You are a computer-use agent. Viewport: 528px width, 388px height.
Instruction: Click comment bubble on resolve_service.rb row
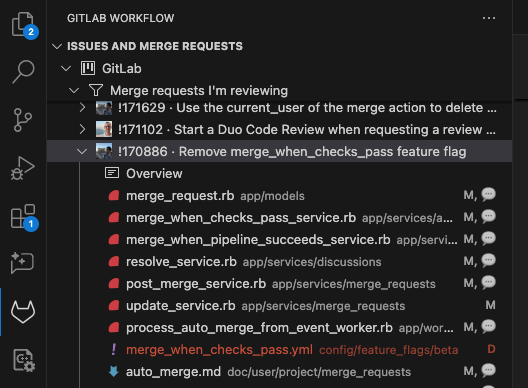click(488, 261)
